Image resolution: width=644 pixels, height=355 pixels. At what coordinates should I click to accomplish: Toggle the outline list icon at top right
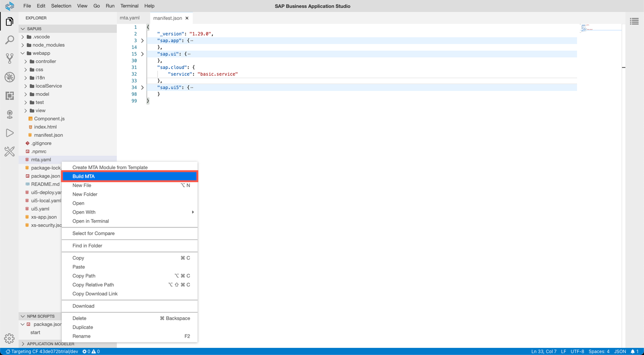click(634, 21)
